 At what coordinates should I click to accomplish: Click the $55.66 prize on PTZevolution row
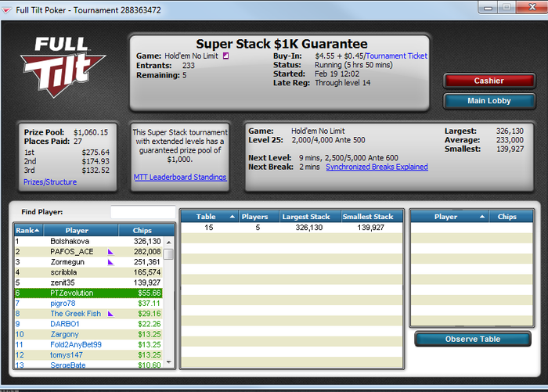tap(150, 293)
